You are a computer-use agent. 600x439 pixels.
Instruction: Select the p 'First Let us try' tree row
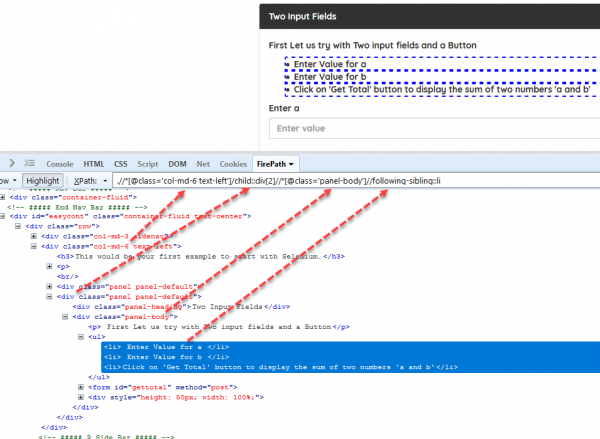(x=219, y=327)
